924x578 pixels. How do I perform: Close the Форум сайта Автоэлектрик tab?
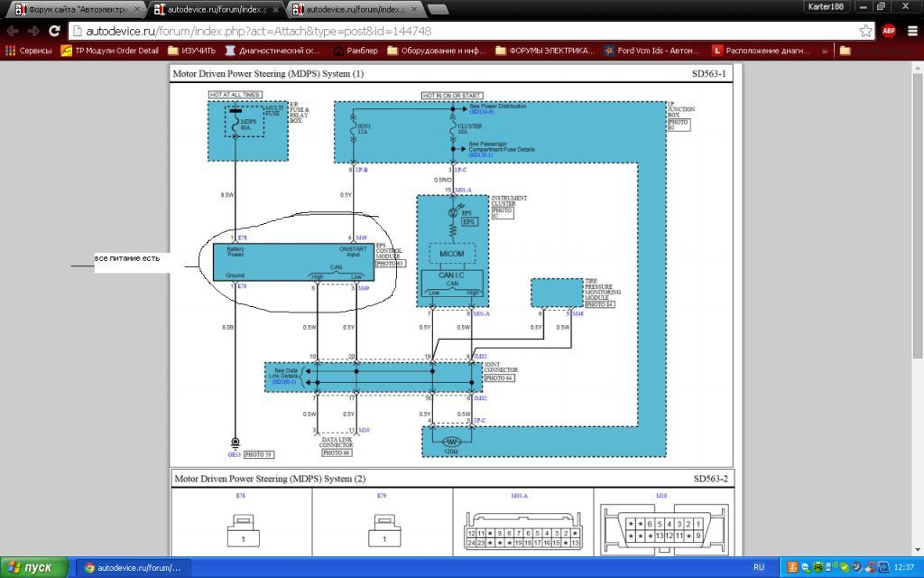pyautogui.click(x=137, y=10)
